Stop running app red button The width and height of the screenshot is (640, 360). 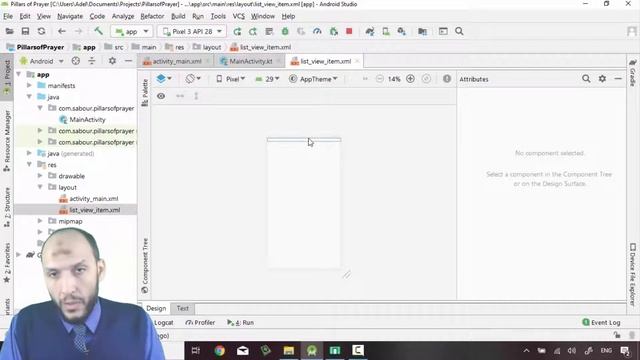point(349,31)
